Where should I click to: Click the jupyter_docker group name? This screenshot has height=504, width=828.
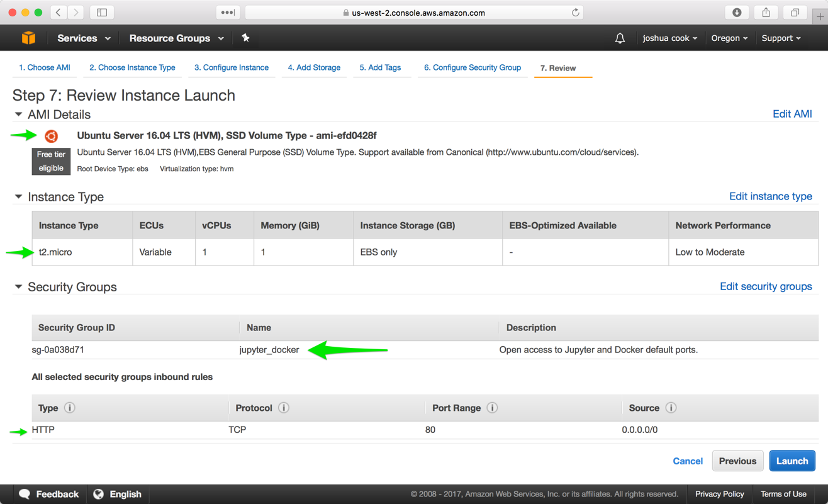pos(269,350)
